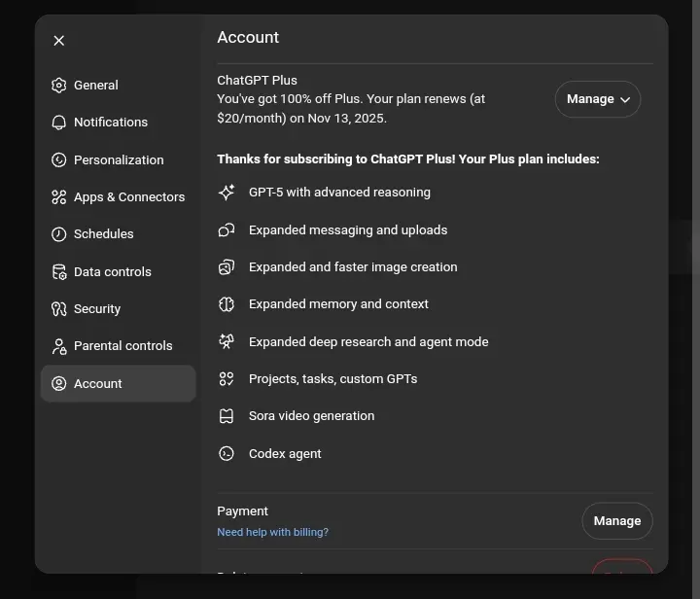This screenshot has width=700, height=599.
Task: Click the clock icon beside Schedules
Action: click(x=59, y=234)
